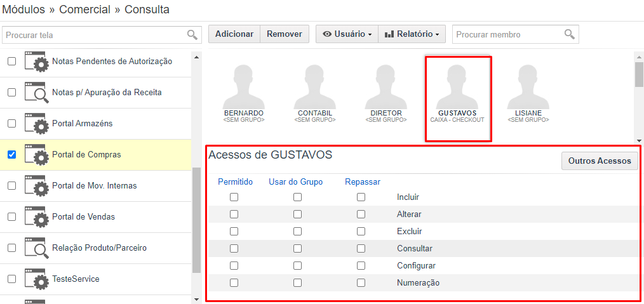Viewport: 644px width, 304px height.
Task: Enable Repassar for Numeração
Action: click(x=361, y=282)
